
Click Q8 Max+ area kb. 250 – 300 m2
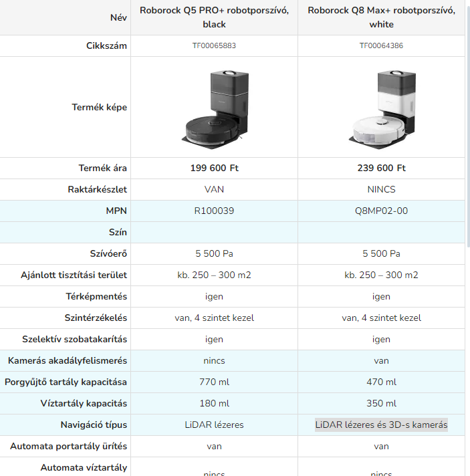tap(382, 275)
